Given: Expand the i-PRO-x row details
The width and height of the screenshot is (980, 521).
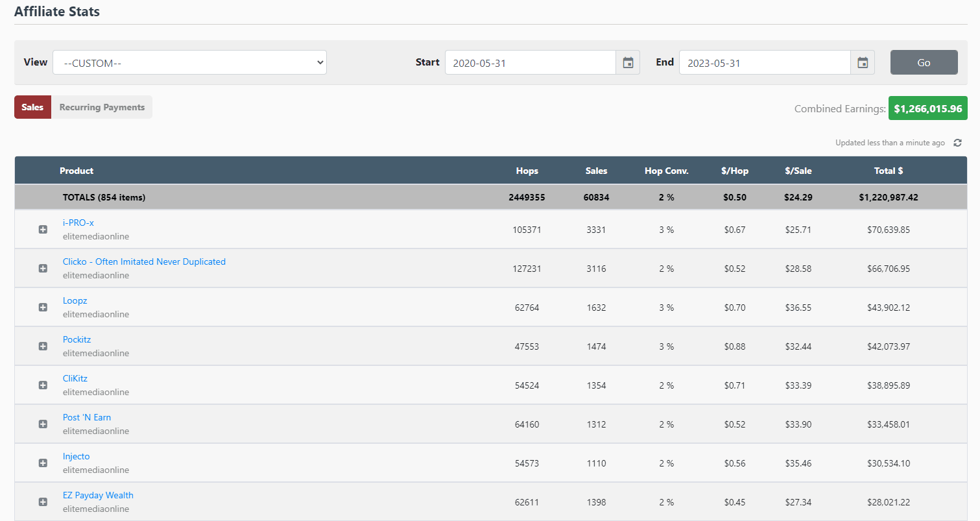Looking at the screenshot, I should (43, 230).
